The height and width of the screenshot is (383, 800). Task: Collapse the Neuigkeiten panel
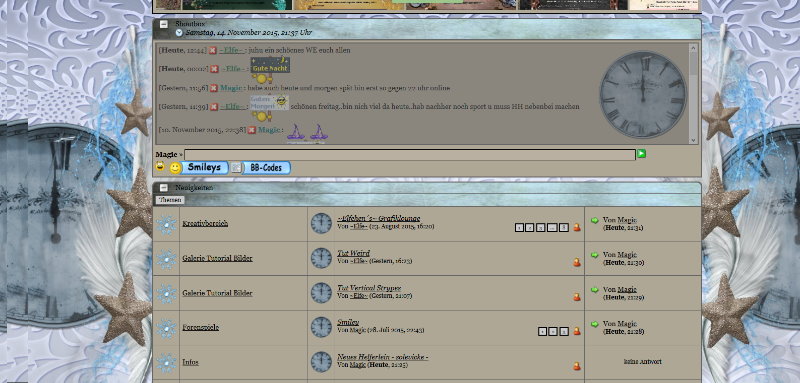[x=163, y=188]
